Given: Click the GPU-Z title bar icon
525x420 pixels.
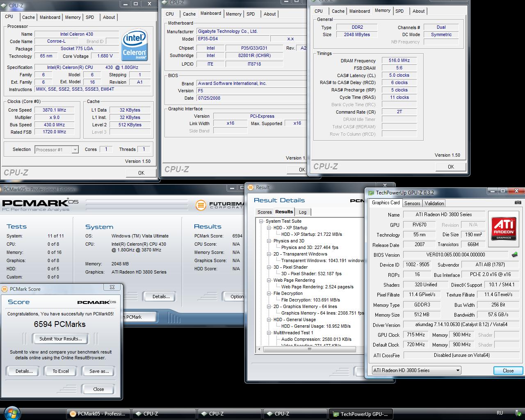Looking at the screenshot, I should [x=371, y=192].
